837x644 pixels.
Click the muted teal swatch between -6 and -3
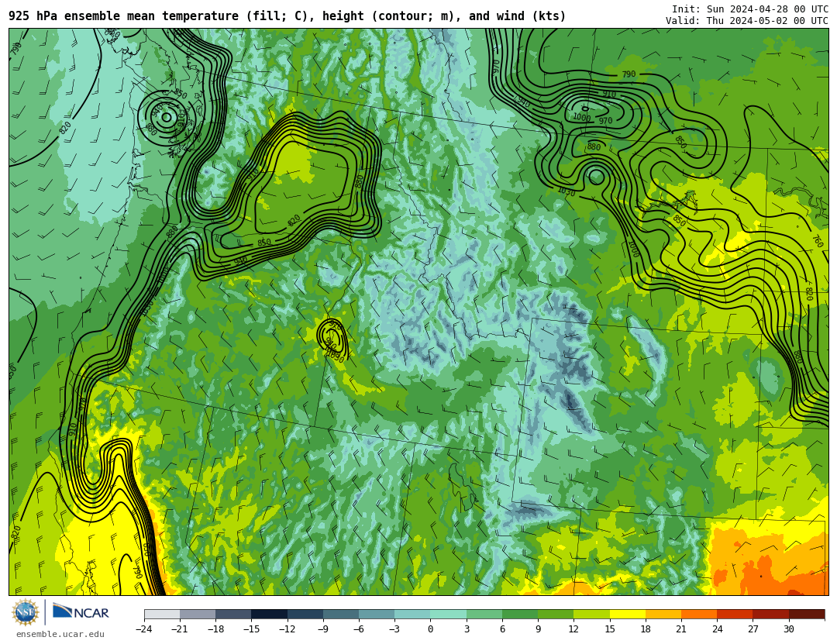click(x=377, y=614)
